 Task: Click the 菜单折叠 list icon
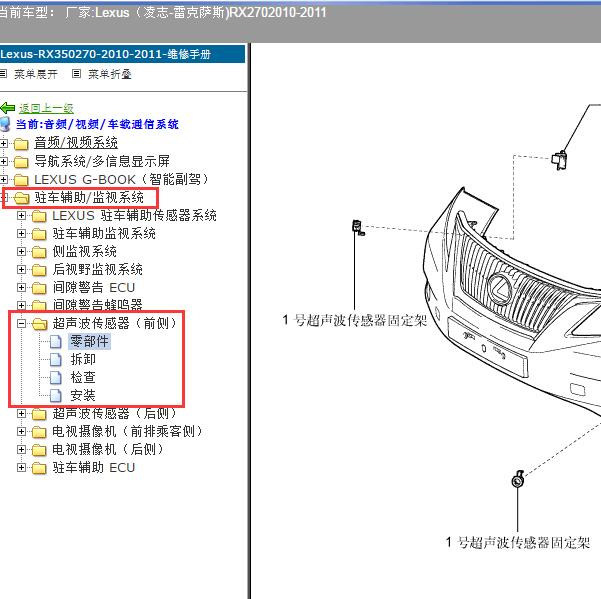pyautogui.click(x=77, y=74)
